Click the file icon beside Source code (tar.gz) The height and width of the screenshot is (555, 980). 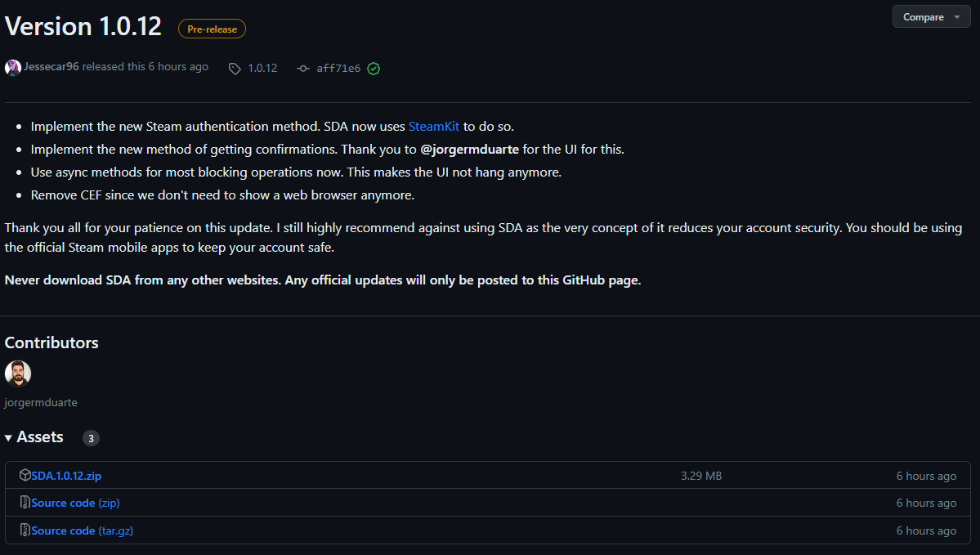pyautogui.click(x=25, y=530)
